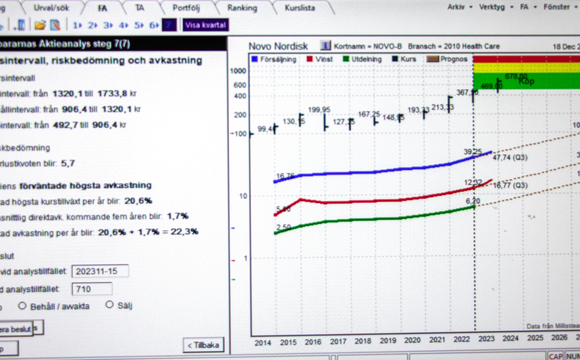Open the yellow folder icon in toolbar
This screenshot has width=580, height=360.
[x=40, y=25]
